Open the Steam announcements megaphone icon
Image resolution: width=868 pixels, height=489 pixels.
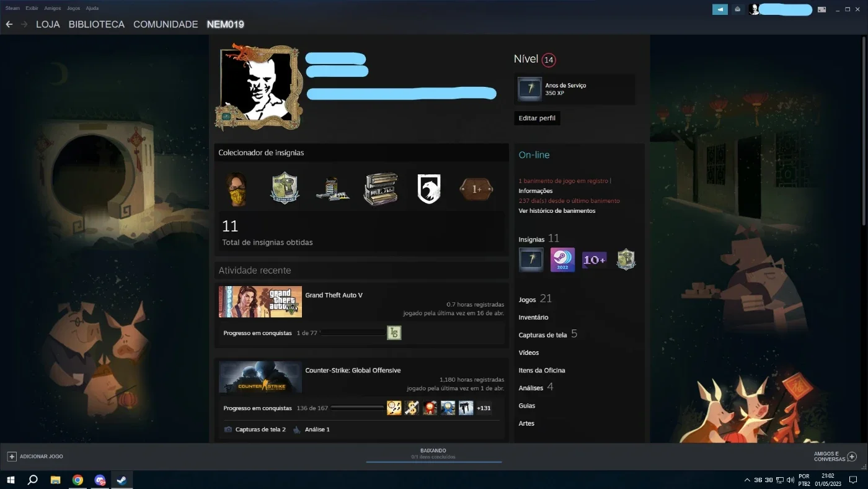point(720,9)
